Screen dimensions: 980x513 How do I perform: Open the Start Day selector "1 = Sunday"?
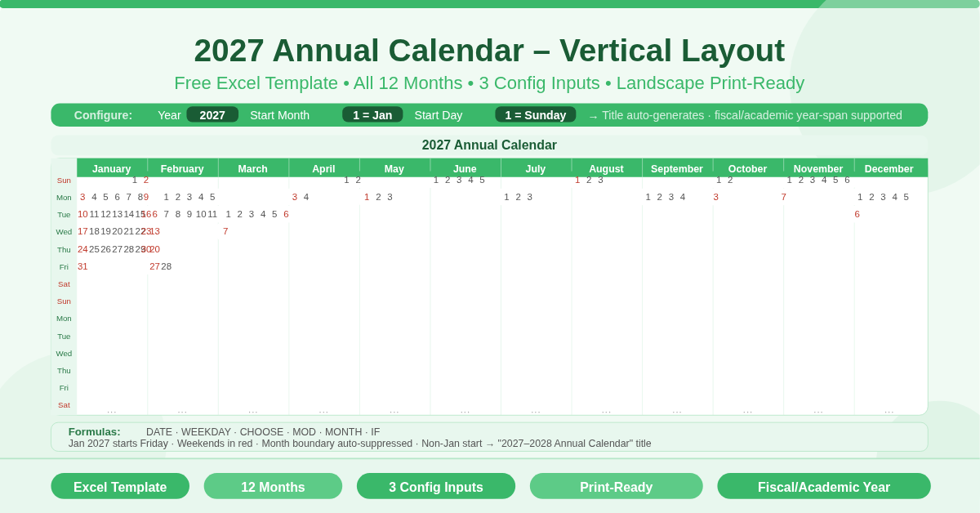tap(536, 114)
